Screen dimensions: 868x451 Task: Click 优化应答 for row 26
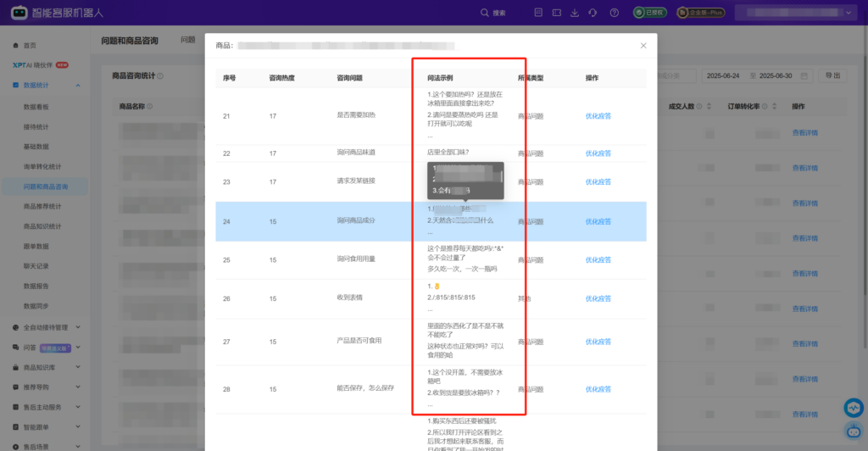598,298
